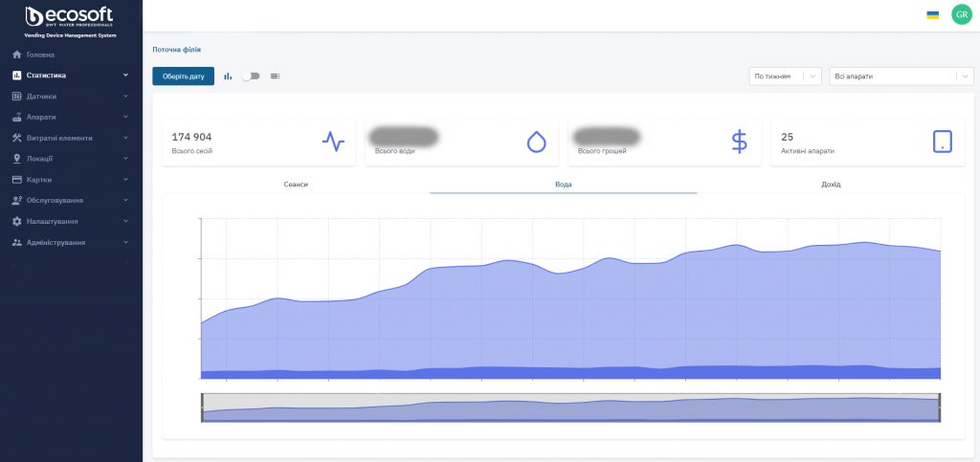
Task: Click the 'Оберіть дату' button
Action: 183,77
